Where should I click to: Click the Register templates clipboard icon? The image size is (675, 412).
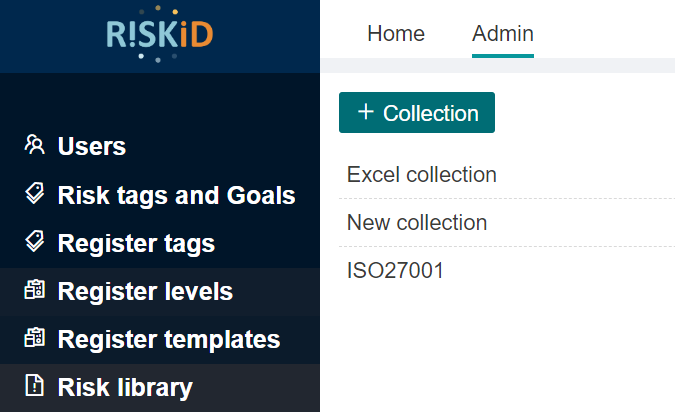[x=34, y=338]
